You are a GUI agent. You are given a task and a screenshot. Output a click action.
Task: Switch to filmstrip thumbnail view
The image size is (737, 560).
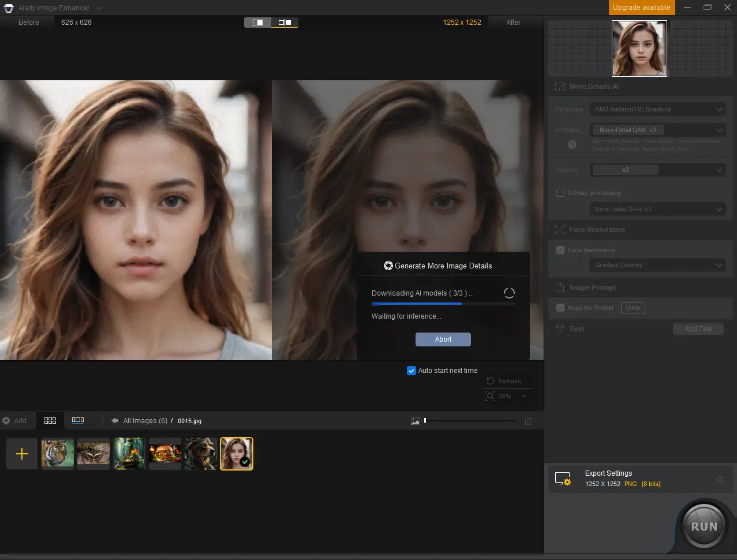[x=78, y=420]
